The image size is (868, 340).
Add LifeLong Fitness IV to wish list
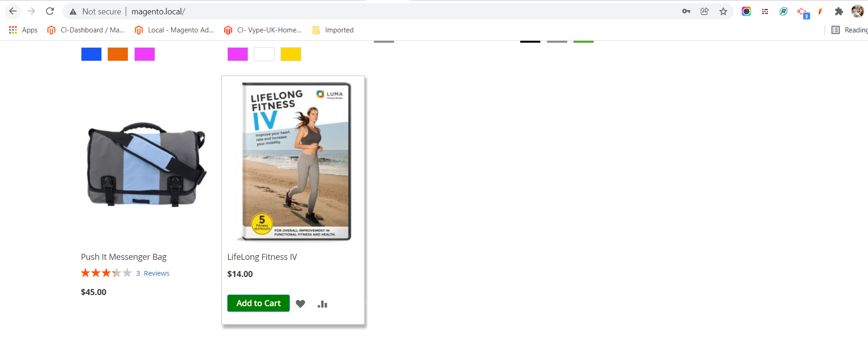[x=300, y=304]
